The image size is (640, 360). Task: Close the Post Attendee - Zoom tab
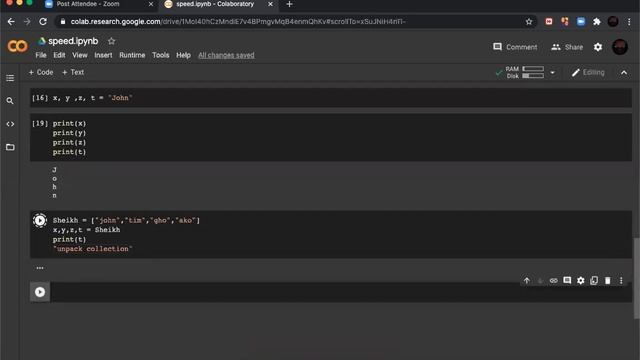(151, 4)
